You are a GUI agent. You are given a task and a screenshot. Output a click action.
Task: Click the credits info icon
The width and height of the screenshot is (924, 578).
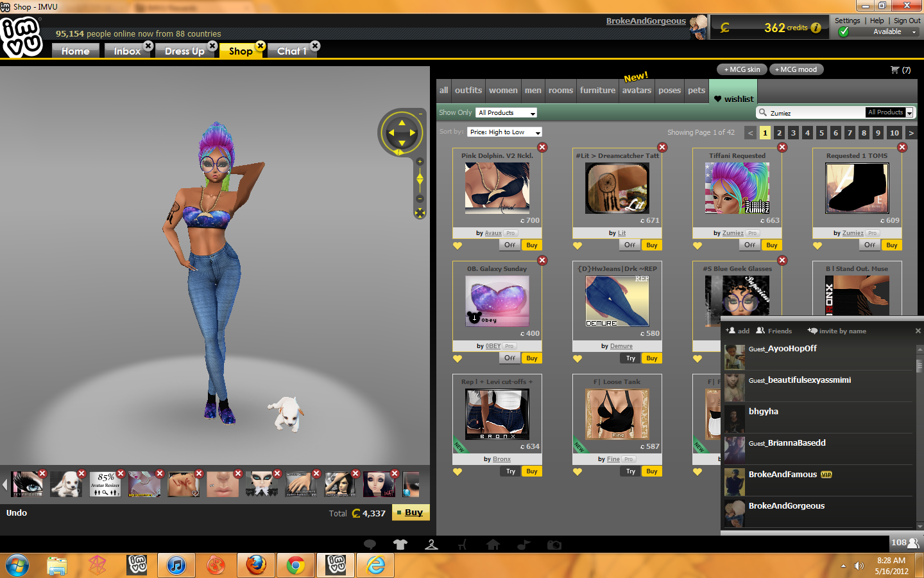click(x=816, y=28)
